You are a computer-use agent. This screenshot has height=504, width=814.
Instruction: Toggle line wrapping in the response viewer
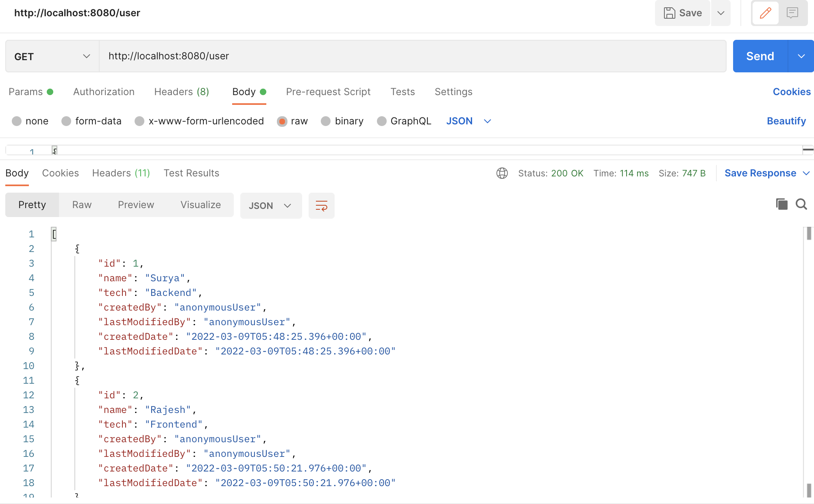pyautogui.click(x=321, y=205)
